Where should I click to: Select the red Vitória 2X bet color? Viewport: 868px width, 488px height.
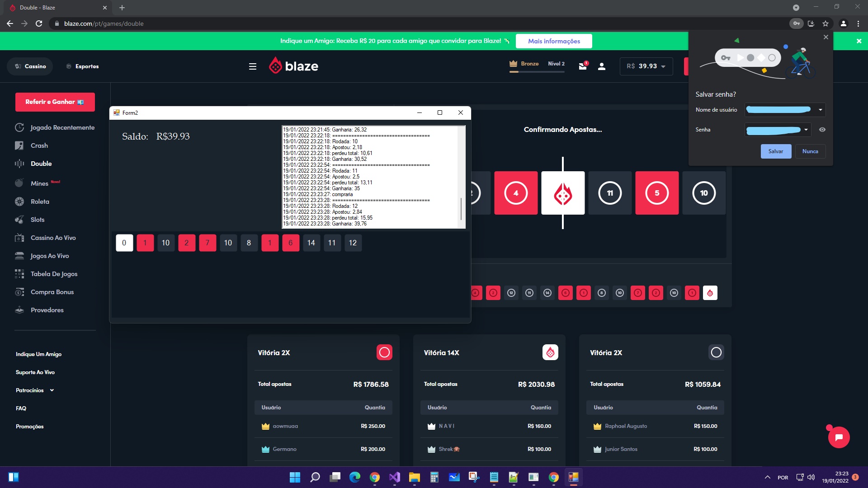tap(384, 352)
